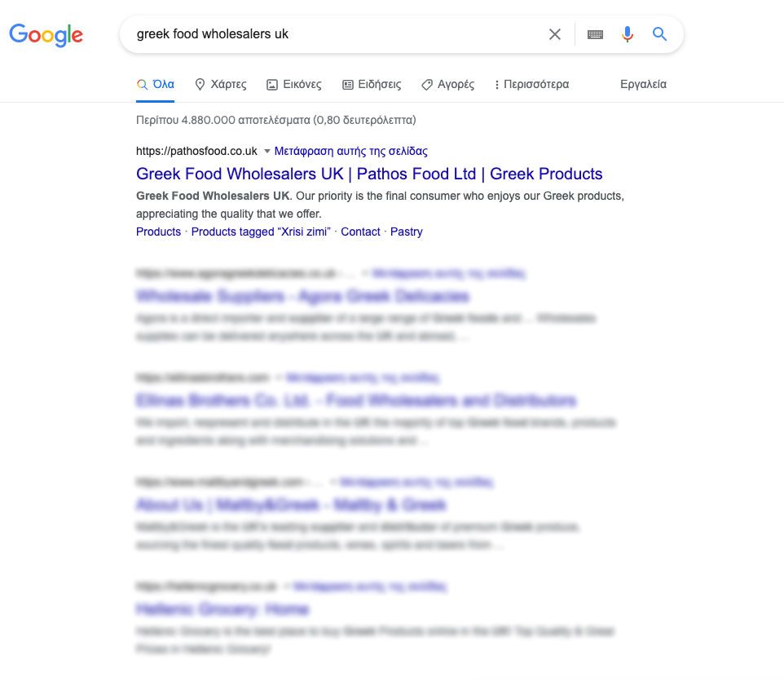Expand the Περισσότερα more menu
784x680 pixels.
tap(531, 84)
